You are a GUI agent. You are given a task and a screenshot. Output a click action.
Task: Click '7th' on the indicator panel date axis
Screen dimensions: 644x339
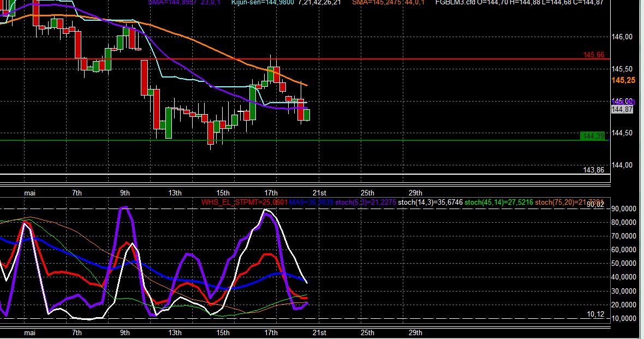pyautogui.click(x=77, y=333)
